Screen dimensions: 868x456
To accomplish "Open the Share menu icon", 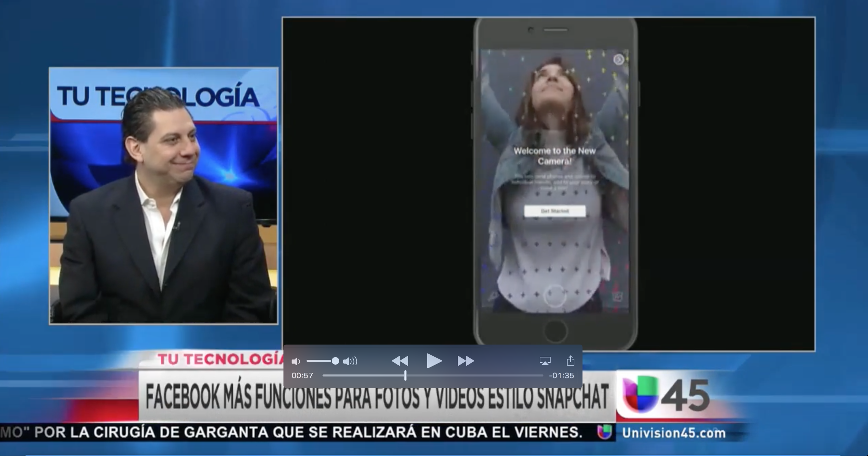I will [570, 361].
